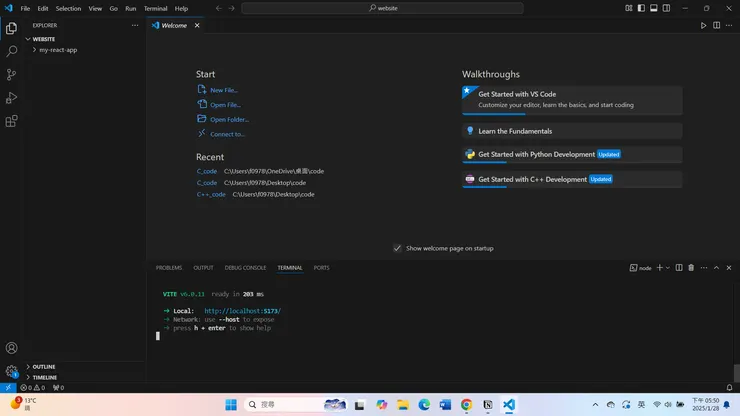Open Accounts menu in activity bar
Screen dimensions: 740x416
pos(11,348)
